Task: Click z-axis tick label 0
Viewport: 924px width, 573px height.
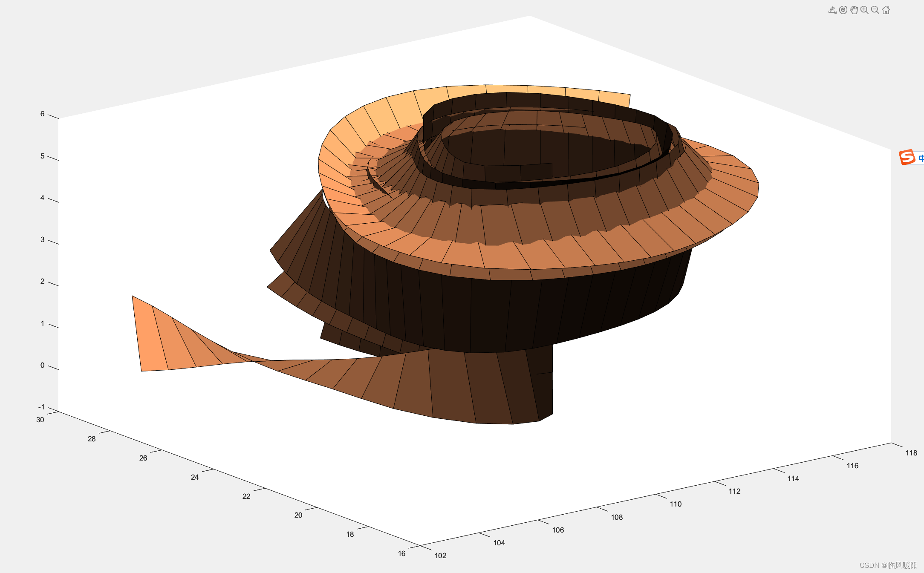Action: point(42,365)
